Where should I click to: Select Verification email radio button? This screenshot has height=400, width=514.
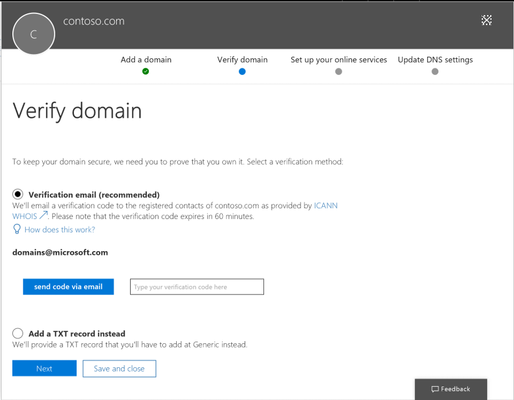click(18, 194)
